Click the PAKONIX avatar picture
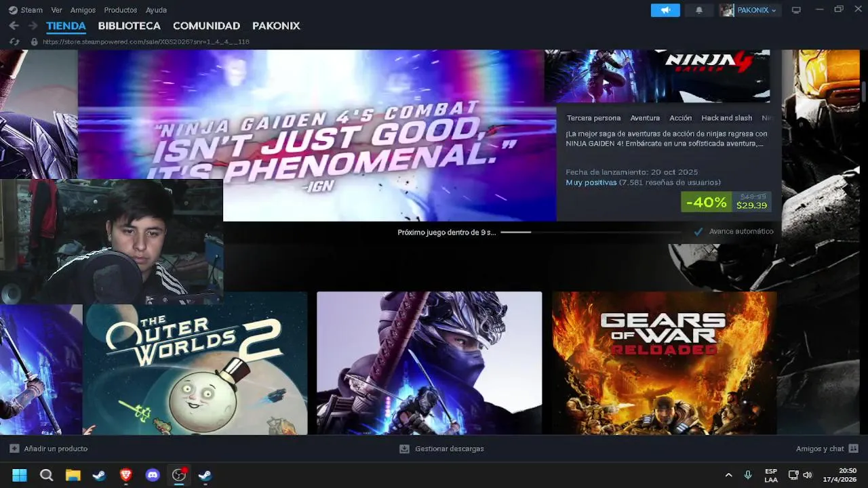This screenshot has width=868, height=488. (727, 10)
